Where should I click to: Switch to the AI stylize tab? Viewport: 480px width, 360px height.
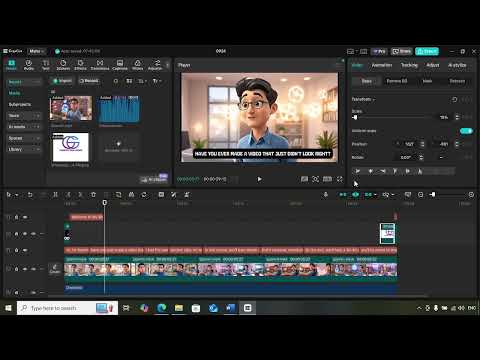coord(457,65)
